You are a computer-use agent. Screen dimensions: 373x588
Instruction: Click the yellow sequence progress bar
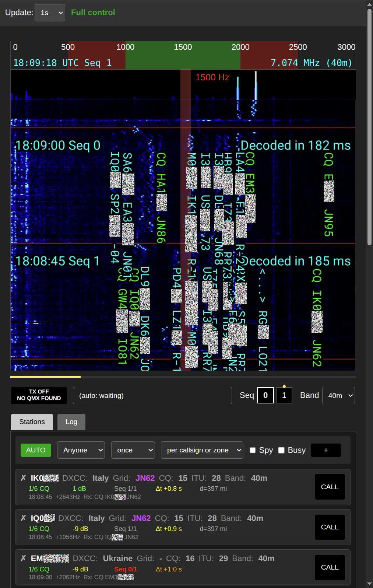[x=45, y=377]
